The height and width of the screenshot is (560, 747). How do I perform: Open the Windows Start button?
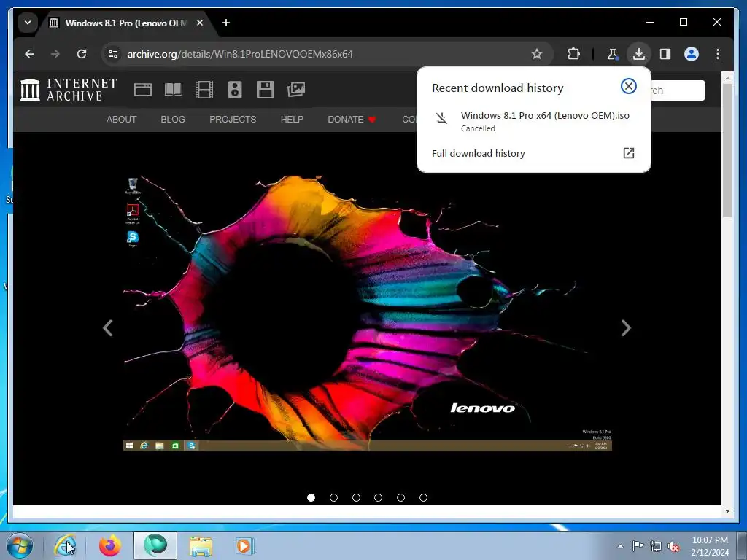click(x=20, y=545)
